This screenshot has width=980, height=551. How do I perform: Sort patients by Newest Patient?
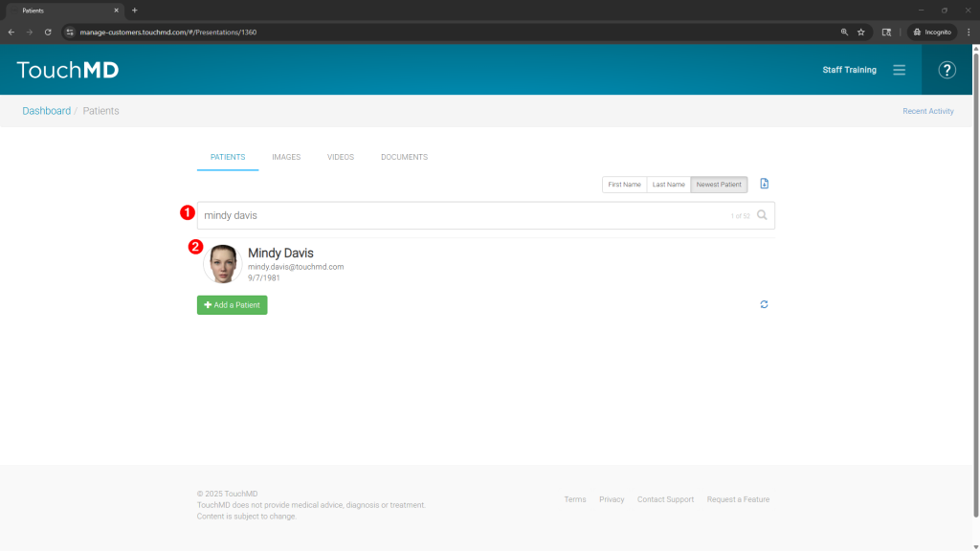coord(718,185)
